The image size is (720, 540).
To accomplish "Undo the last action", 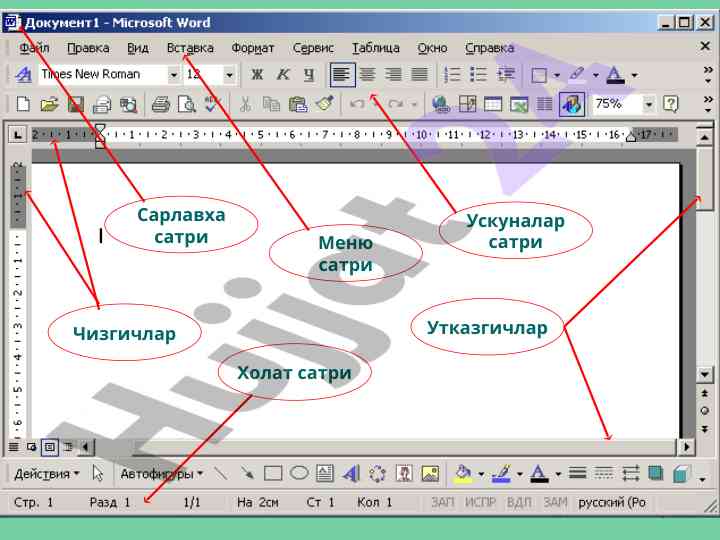I will [357, 104].
